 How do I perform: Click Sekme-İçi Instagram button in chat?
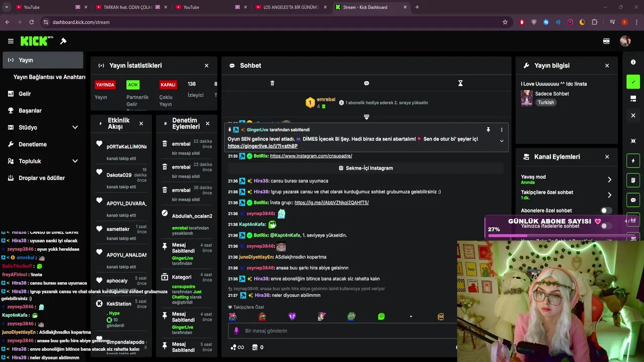pos(366,168)
